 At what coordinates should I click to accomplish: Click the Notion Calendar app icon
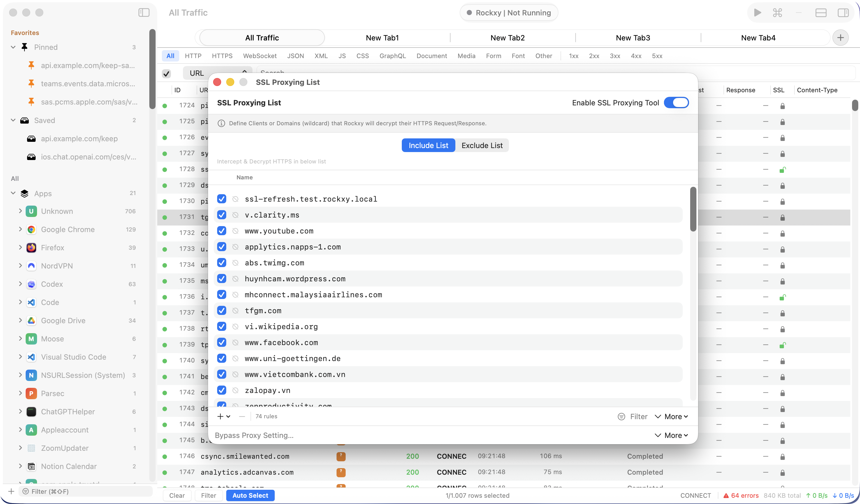coord(31,466)
